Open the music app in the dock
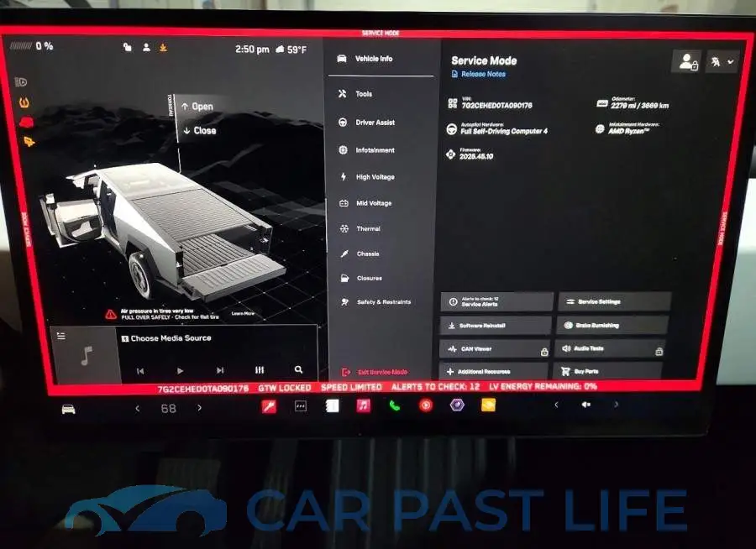 (363, 405)
